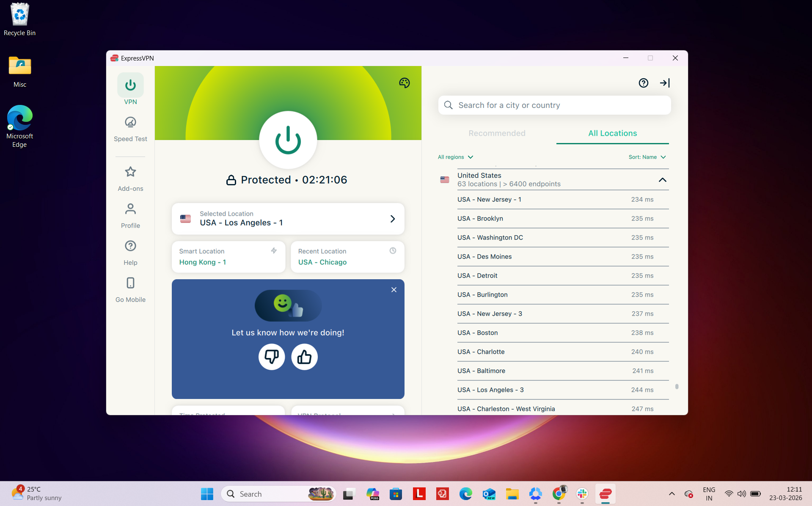This screenshot has width=812, height=506.
Task: Switch to the All Locations tab
Action: (612, 133)
